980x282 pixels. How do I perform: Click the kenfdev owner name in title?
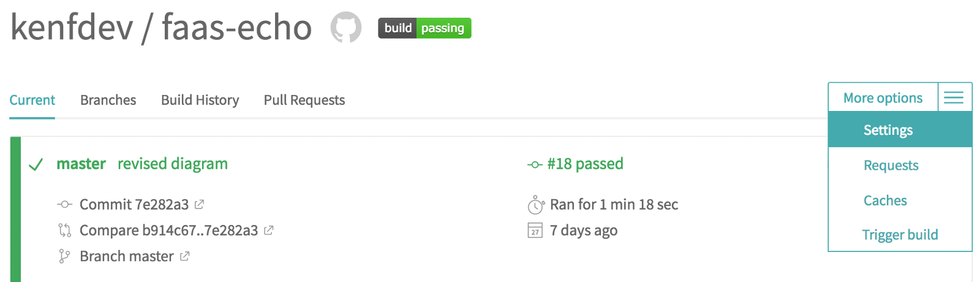[72, 28]
